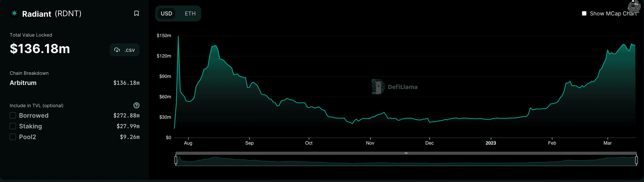Grab left handle of range slider
Image resolution: width=644 pixels, height=182 pixels.
tap(176, 160)
